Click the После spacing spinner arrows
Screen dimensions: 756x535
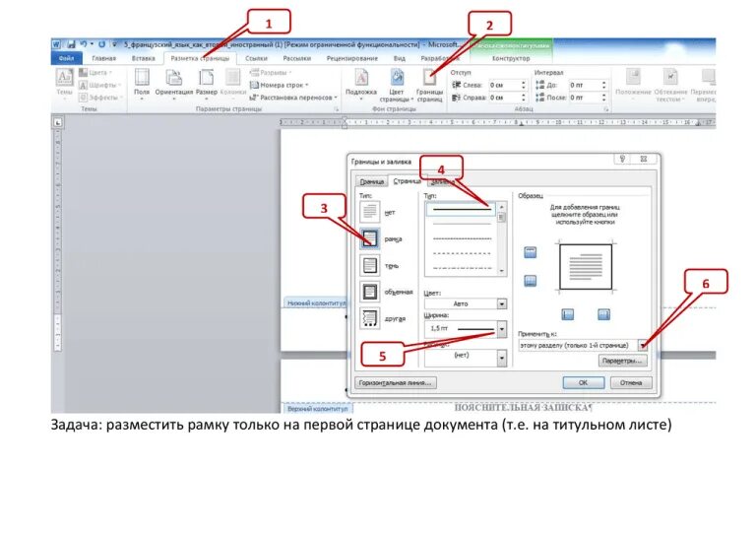[x=603, y=98]
